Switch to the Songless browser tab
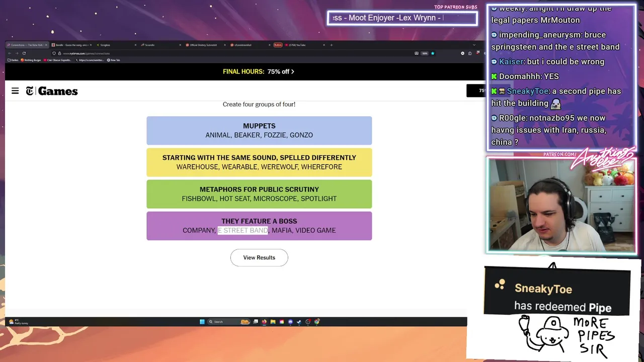Viewport: 644px width, 362px height. pyautogui.click(x=116, y=45)
